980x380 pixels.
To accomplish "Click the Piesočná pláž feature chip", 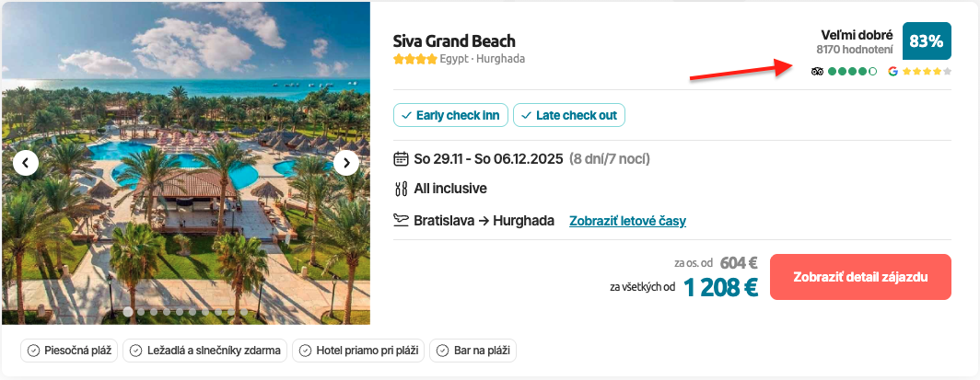I will (x=69, y=351).
